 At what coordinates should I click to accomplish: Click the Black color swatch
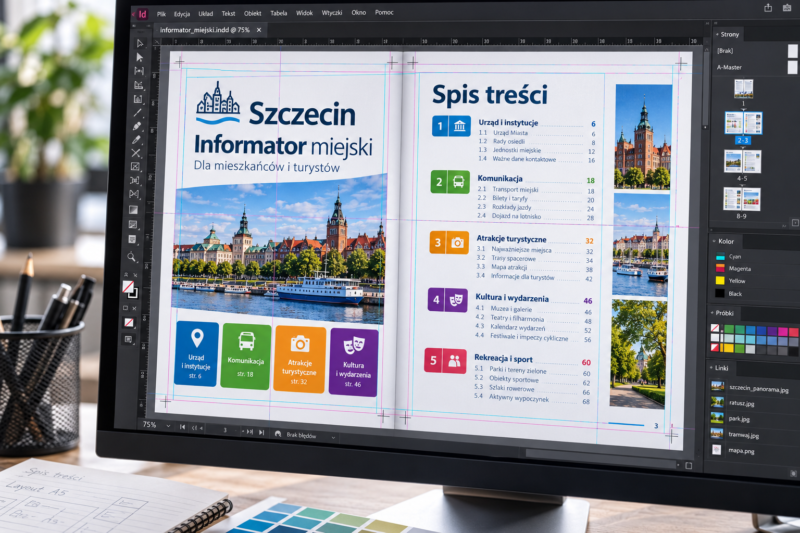coord(719,293)
